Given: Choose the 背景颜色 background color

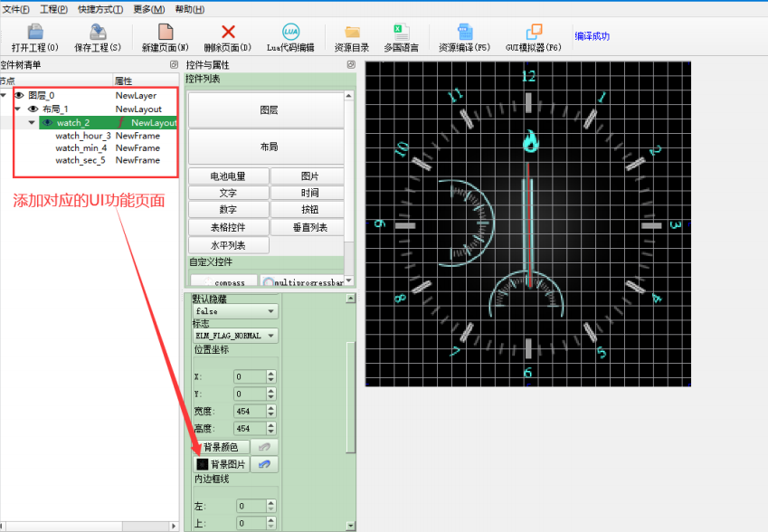Looking at the screenshot, I should pyautogui.click(x=221, y=447).
